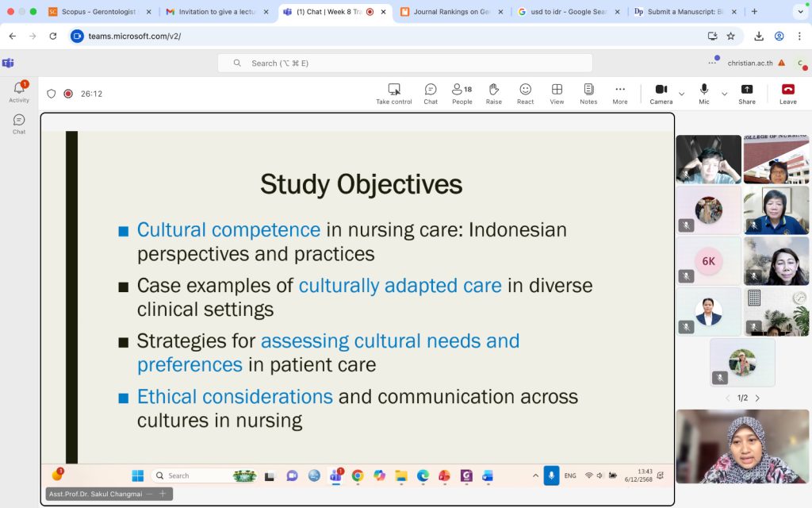
Task: Leave the meeting
Action: click(787, 93)
